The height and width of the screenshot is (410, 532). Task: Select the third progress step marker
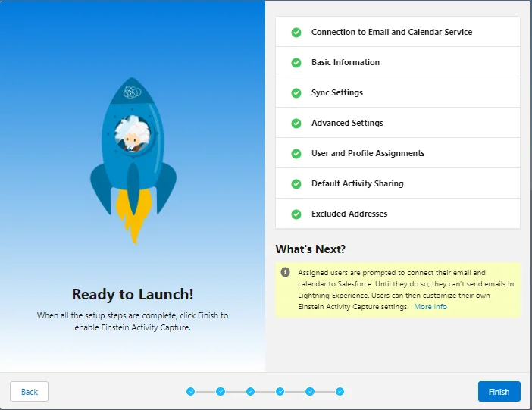pos(250,392)
